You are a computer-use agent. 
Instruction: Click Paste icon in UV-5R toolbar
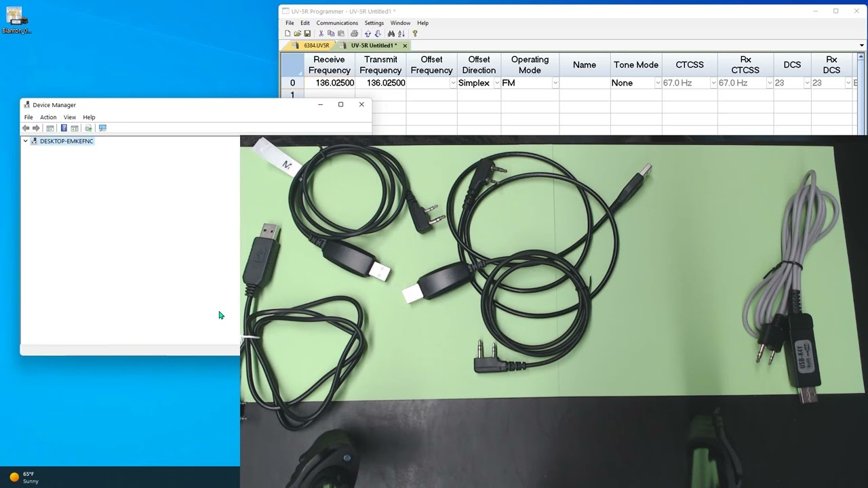(341, 33)
